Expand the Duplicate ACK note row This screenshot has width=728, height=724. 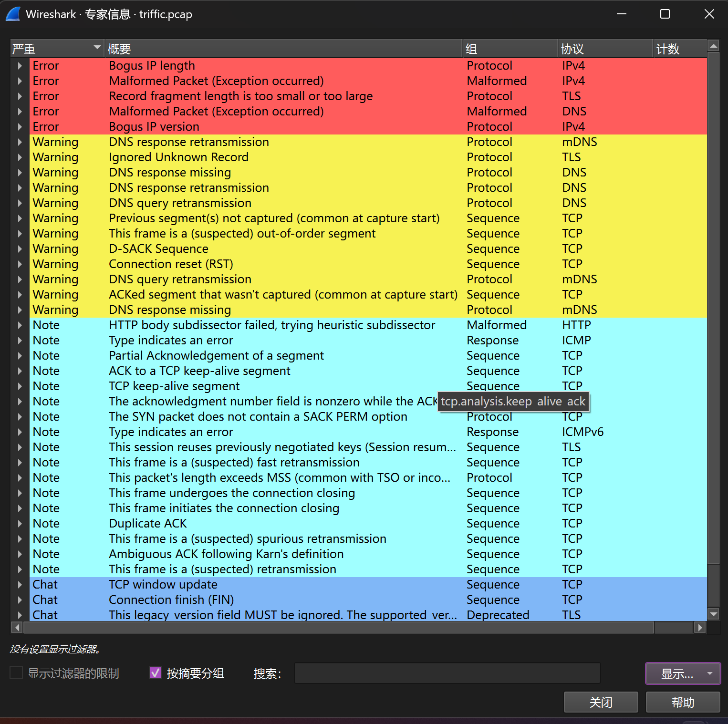tap(20, 524)
